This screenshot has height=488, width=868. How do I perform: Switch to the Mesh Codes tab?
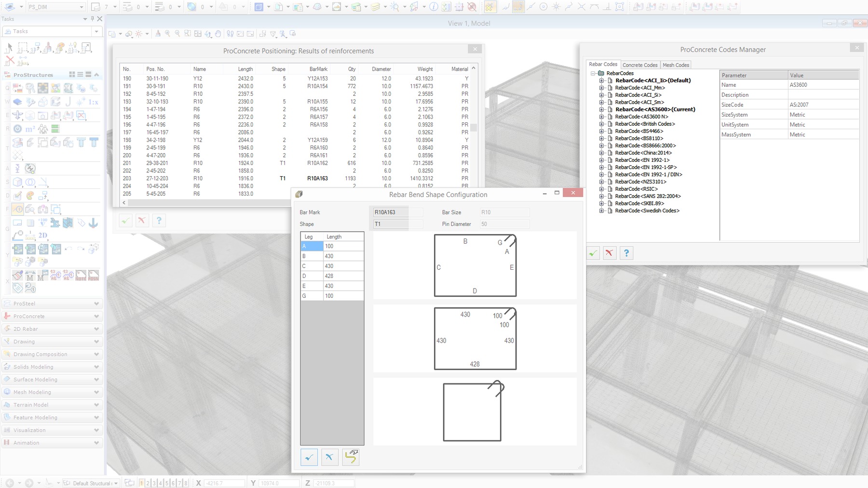[676, 65]
